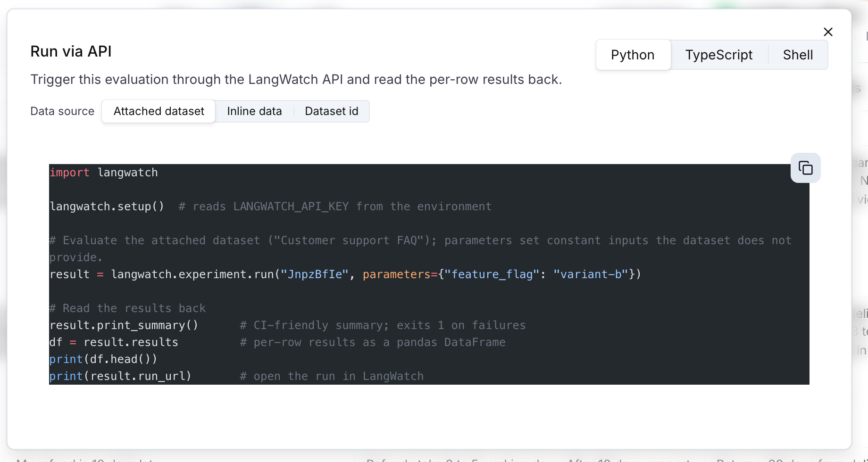Click the 'Customer support FAQ' comment line
This screenshot has height=462, width=868.
click(420, 249)
